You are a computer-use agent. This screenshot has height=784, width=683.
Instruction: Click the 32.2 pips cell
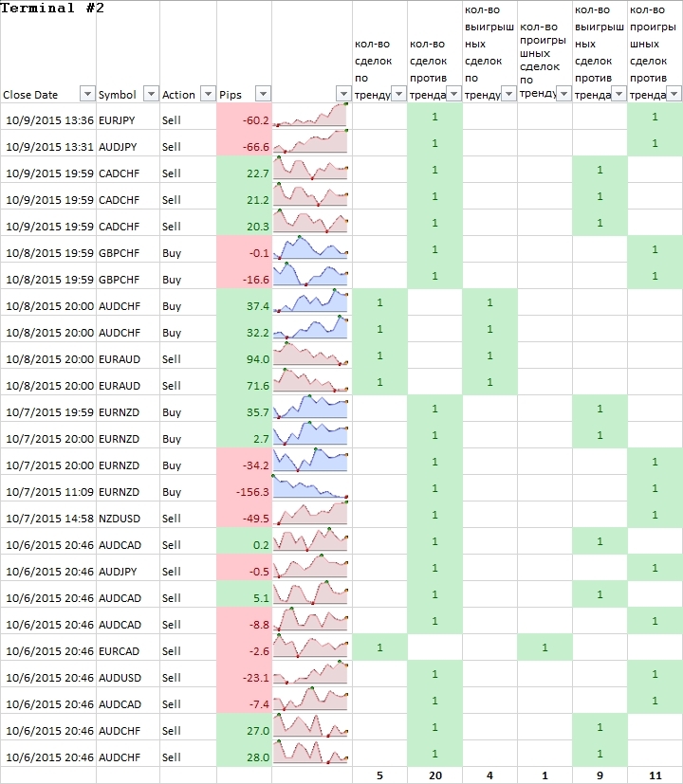[244, 329]
